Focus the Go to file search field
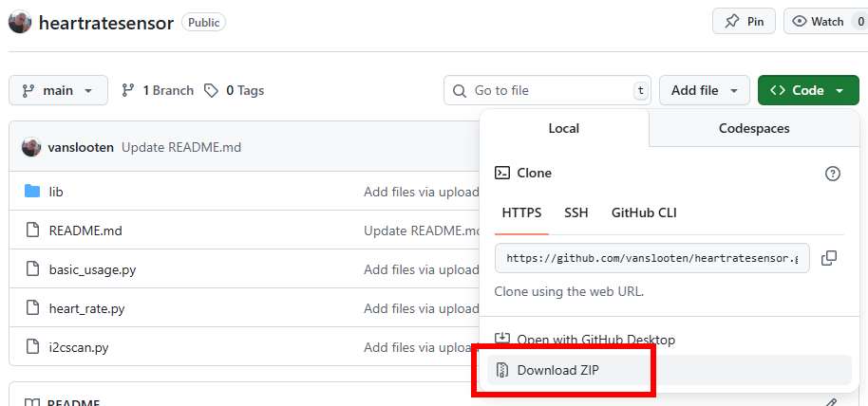Screen dimensions: 868x406 [x=547, y=90]
